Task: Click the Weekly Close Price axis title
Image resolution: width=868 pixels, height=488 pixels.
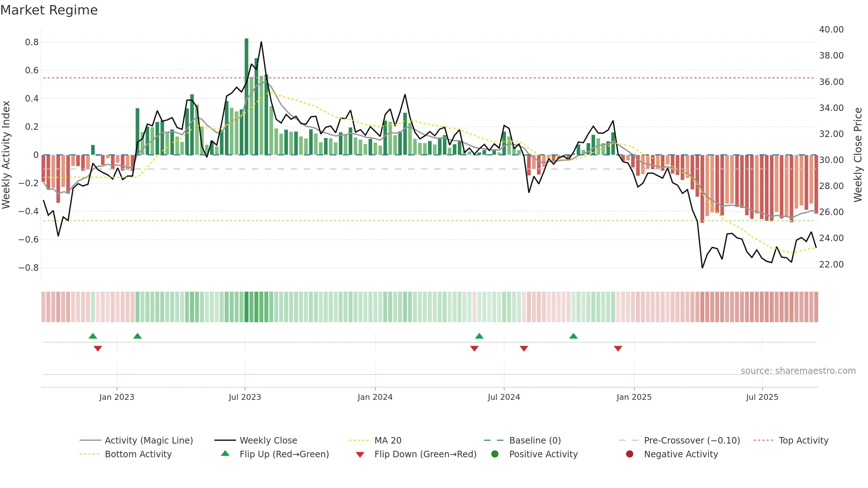Action: click(858, 155)
